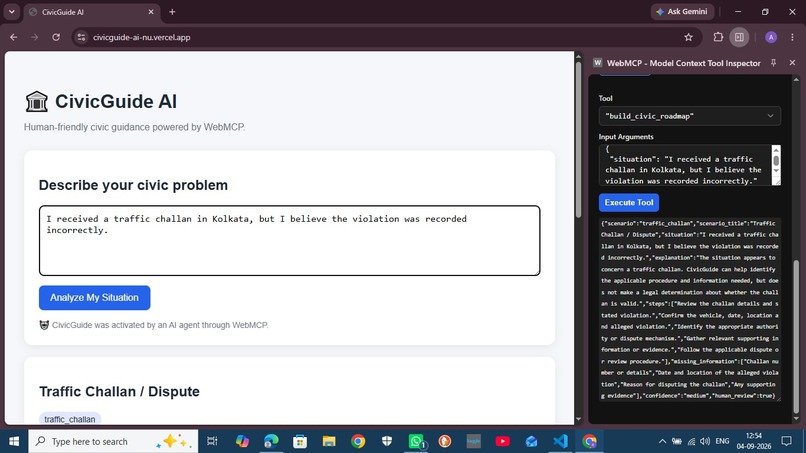806x453 pixels.
Task: Show hidden system tray icons
Action: 662,441
